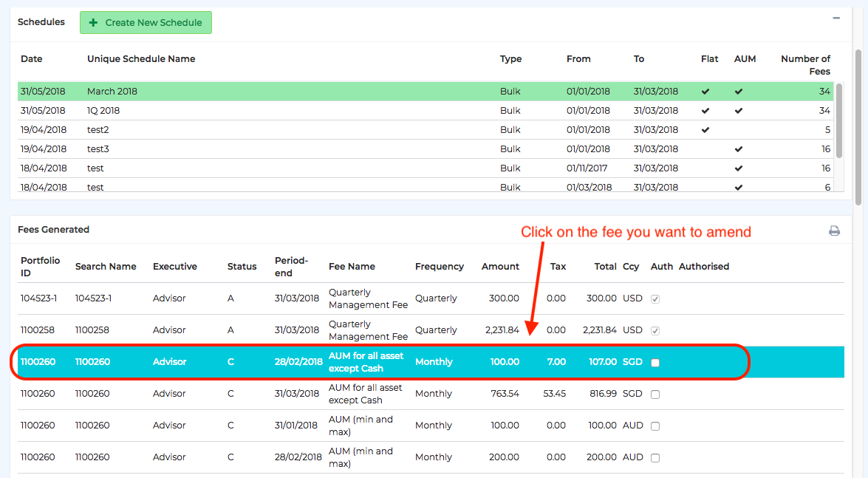The height and width of the screenshot is (478, 868).
Task: Toggle the Auth checkbox for the 1100258 fee
Action: point(655,331)
